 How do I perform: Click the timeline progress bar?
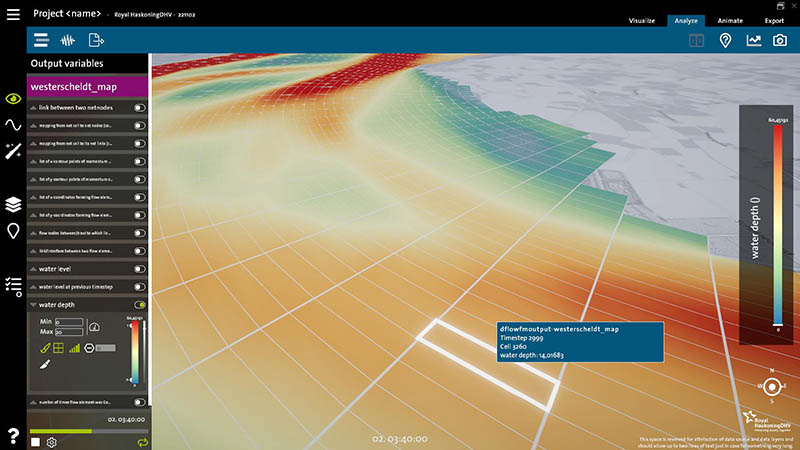(x=89, y=431)
